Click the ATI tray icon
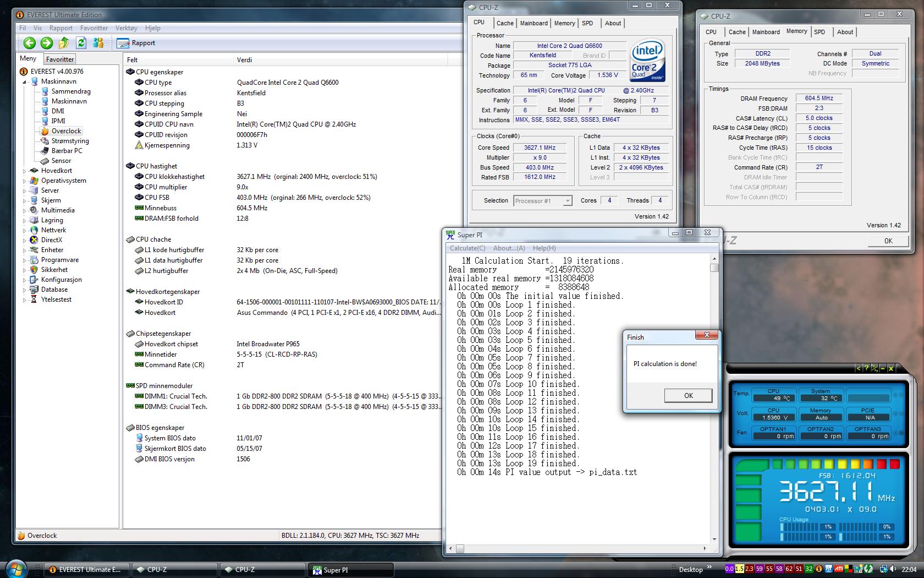Screen dimensions: 924x578 point(839,569)
